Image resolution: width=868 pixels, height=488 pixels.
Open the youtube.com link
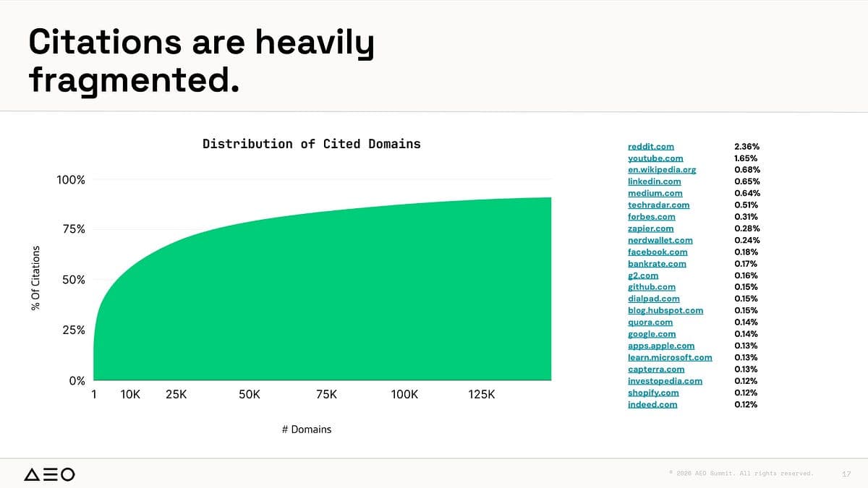(655, 158)
